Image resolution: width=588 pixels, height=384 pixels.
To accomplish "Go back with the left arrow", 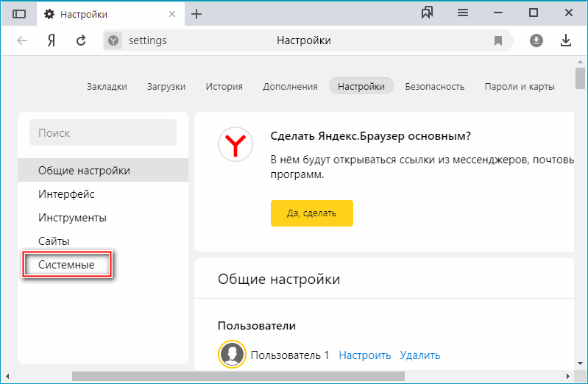I will tap(22, 40).
